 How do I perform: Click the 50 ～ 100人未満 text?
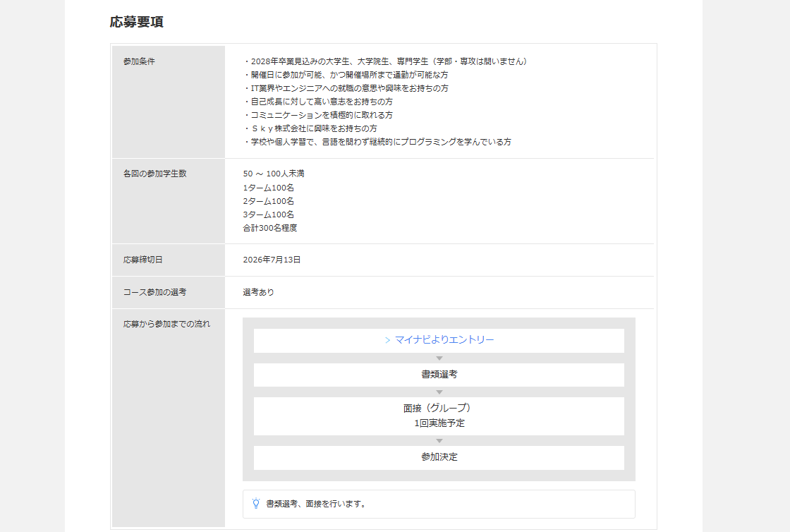click(274, 174)
